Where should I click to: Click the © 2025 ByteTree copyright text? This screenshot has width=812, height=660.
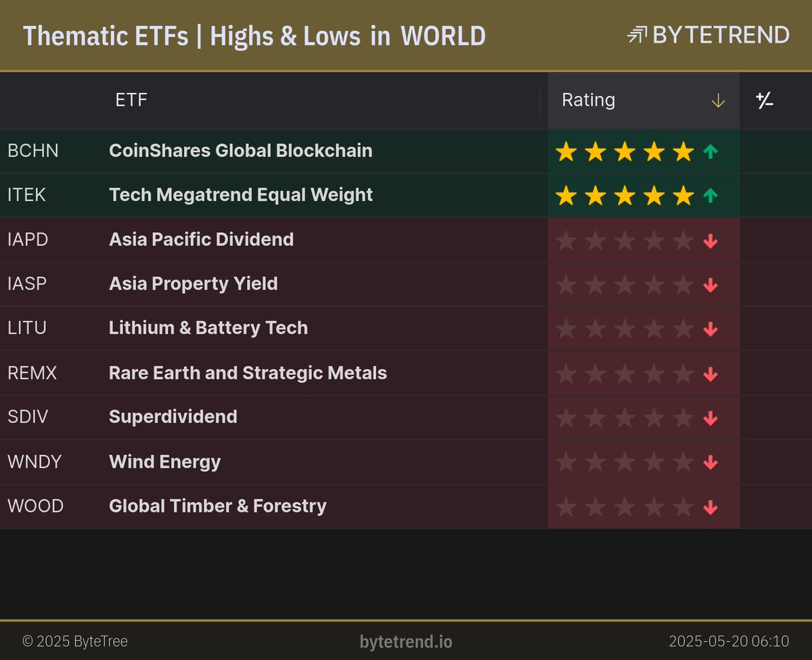point(75,641)
